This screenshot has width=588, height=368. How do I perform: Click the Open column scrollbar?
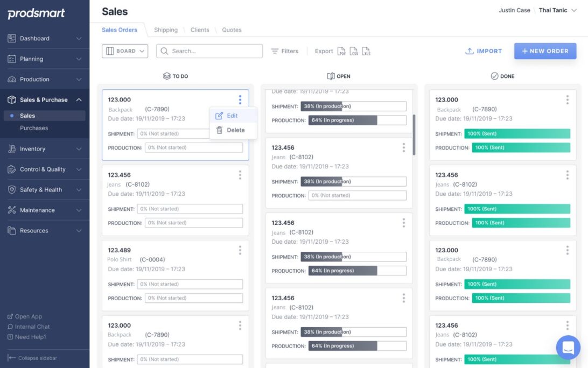(414, 135)
